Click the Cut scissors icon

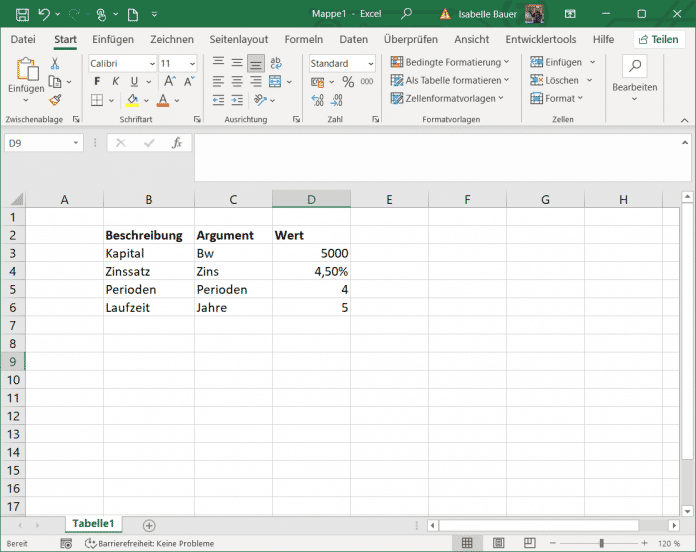click(x=55, y=63)
